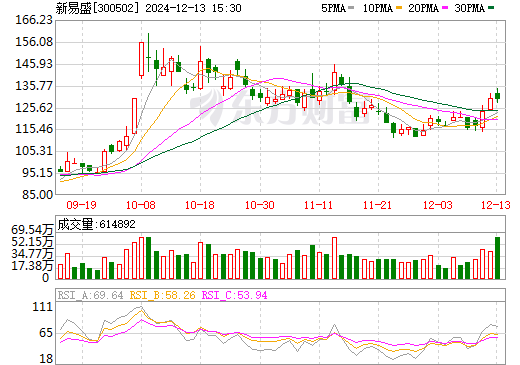Click the 10PMA orange legend swatch
This screenshot has height=365, width=520.
pos(399,8)
